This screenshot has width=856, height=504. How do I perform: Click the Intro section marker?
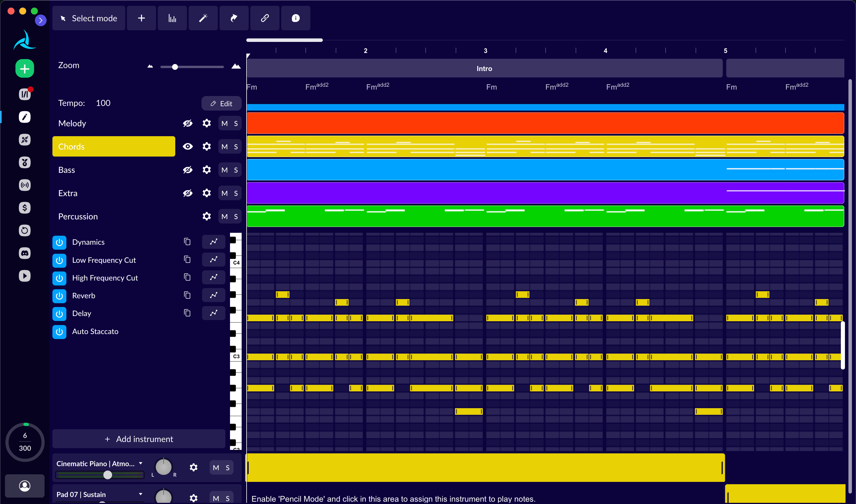[484, 68]
